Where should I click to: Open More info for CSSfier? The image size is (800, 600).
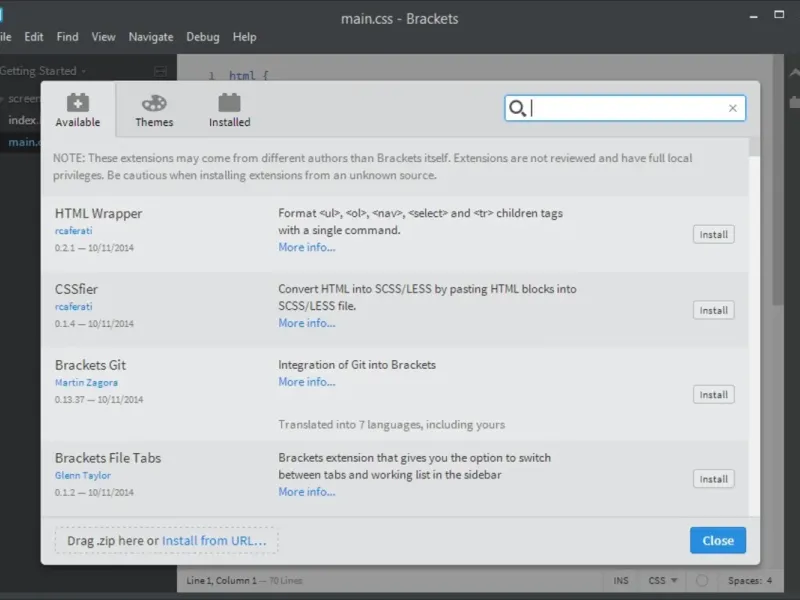(307, 323)
